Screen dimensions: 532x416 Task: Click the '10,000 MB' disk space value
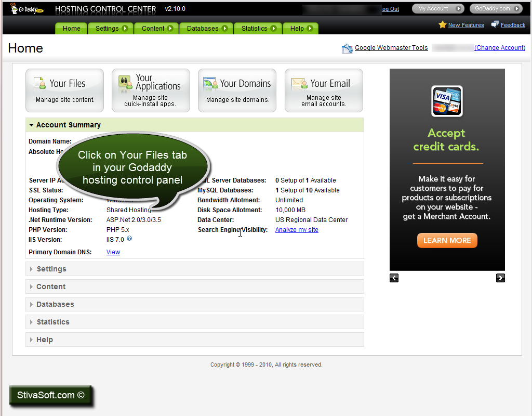coord(290,210)
